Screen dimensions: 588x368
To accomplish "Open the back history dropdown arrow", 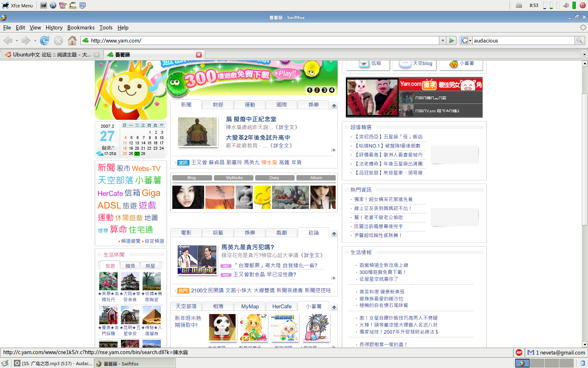I will point(16,41).
